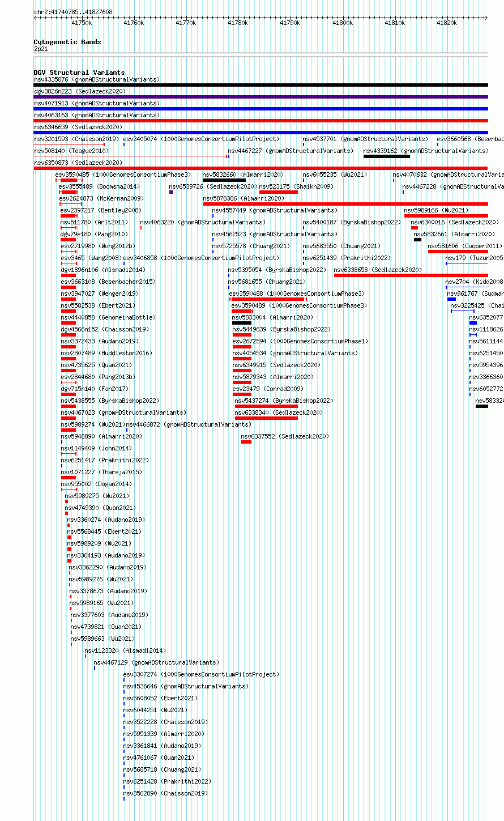Select variant nsv511780 (Arlt2011)

(x=95, y=222)
